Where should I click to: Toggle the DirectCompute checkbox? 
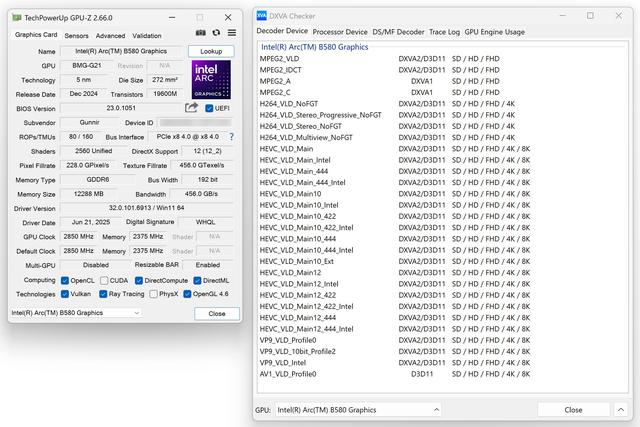[139, 280]
